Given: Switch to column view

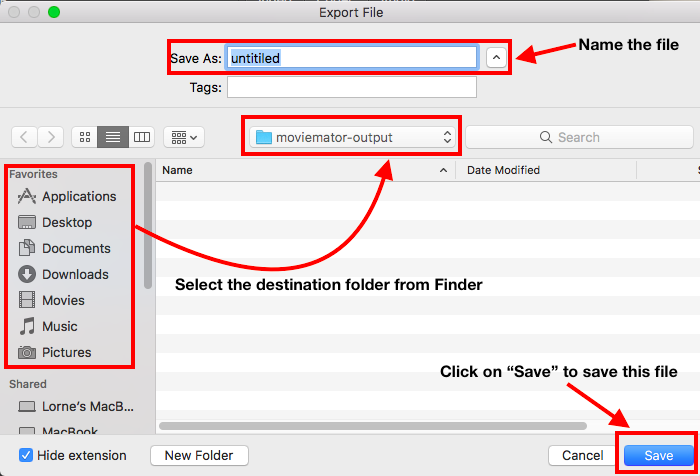Looking at the screenshot, I should (x=142, y=137).
